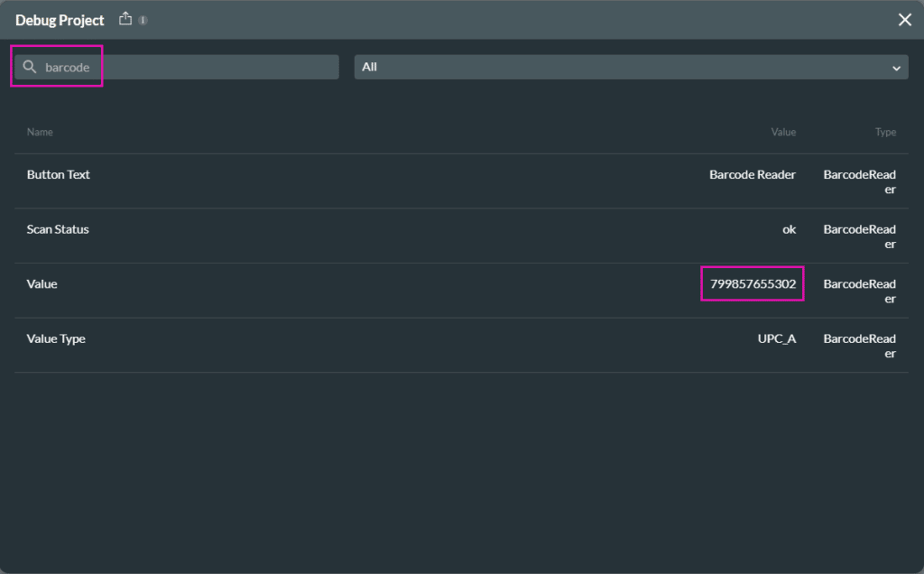Click the Name column header

click(x=40, y=132)
